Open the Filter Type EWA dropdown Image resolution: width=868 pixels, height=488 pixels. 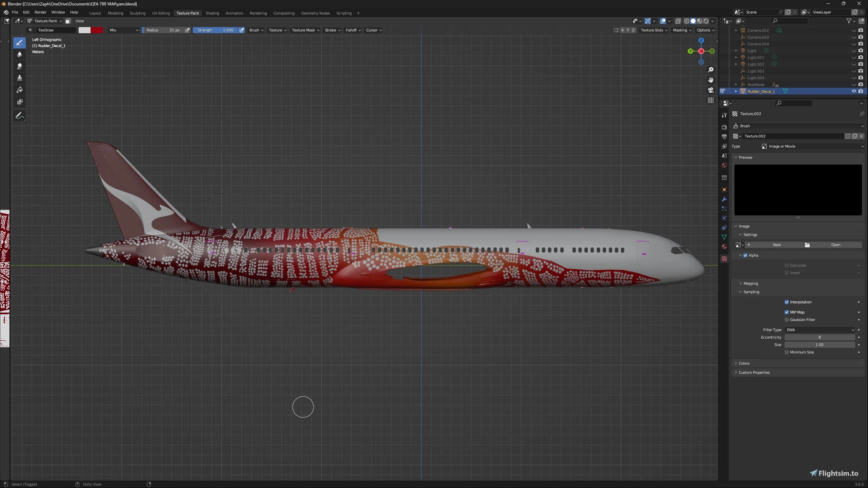(820, 330)
